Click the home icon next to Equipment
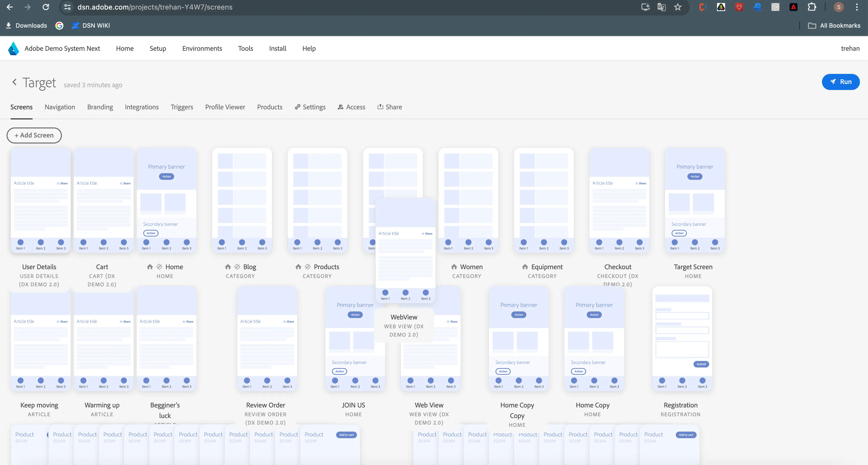The image size is (868, 465). [525, 267]
